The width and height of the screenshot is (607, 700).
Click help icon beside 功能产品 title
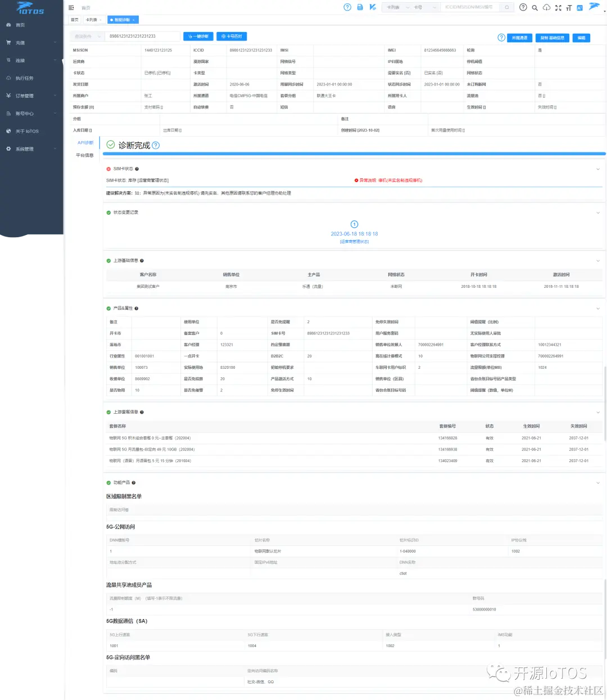(133, 482)
